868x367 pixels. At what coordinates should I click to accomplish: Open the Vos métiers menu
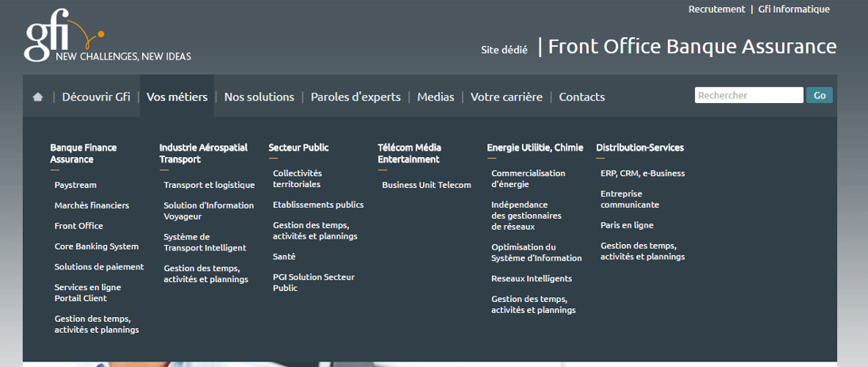click(x=177, y=97)
